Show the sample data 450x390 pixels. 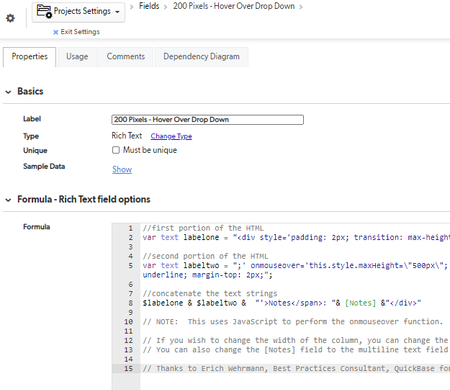122,169
